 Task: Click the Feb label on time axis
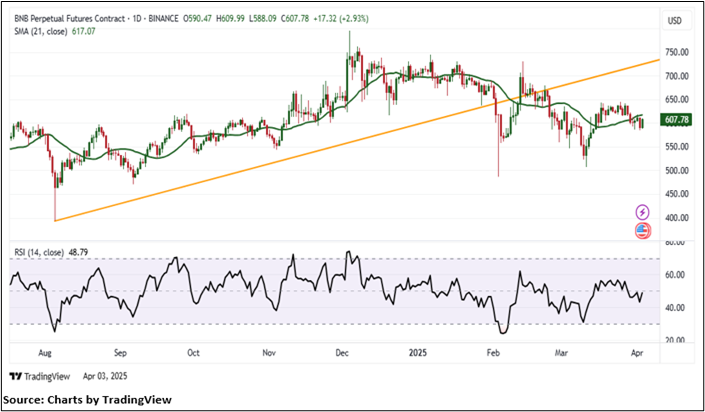pyautogui.click(x=494, y=352)
